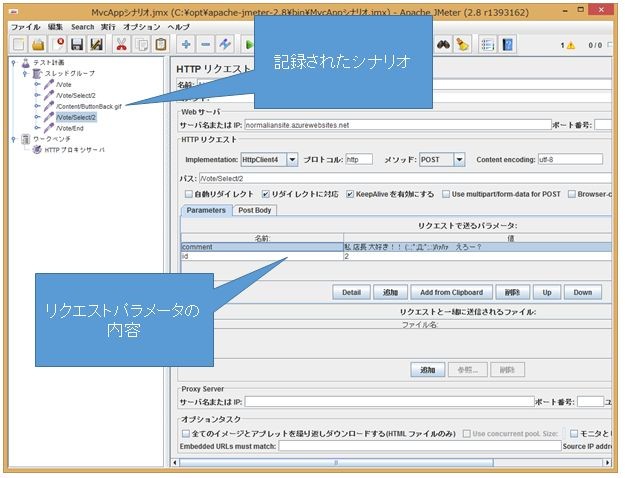
Task: Switch to the Post Body tab
Action: point(254,210)
